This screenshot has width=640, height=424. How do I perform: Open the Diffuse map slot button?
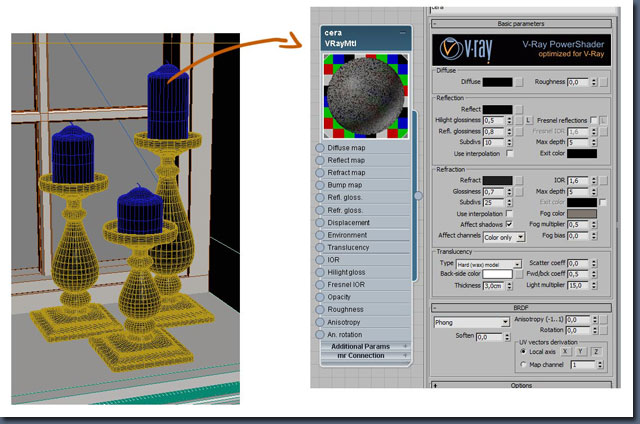point(519,82)
